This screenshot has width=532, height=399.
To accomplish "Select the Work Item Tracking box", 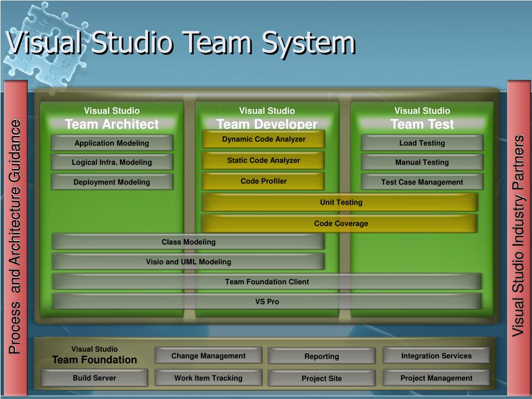I will 208,378.
